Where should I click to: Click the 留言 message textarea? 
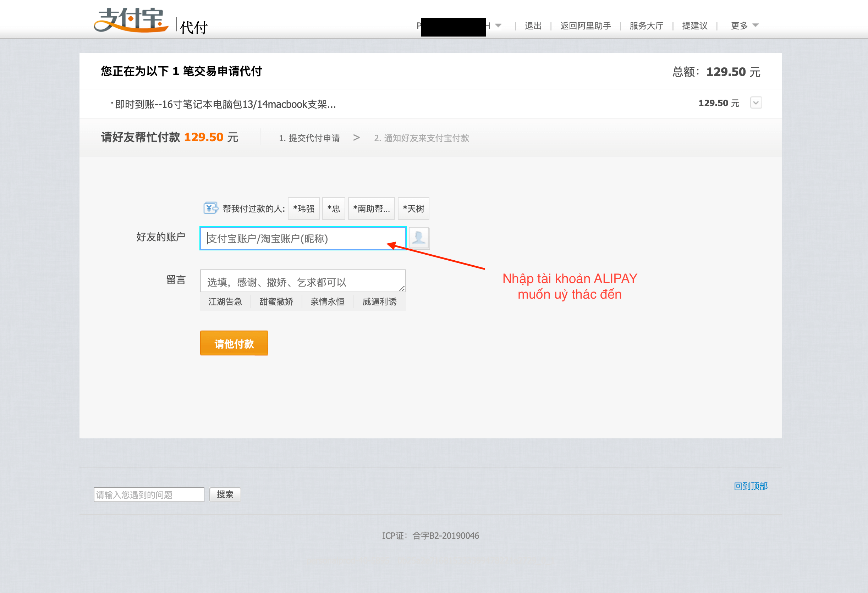(303, 281)
